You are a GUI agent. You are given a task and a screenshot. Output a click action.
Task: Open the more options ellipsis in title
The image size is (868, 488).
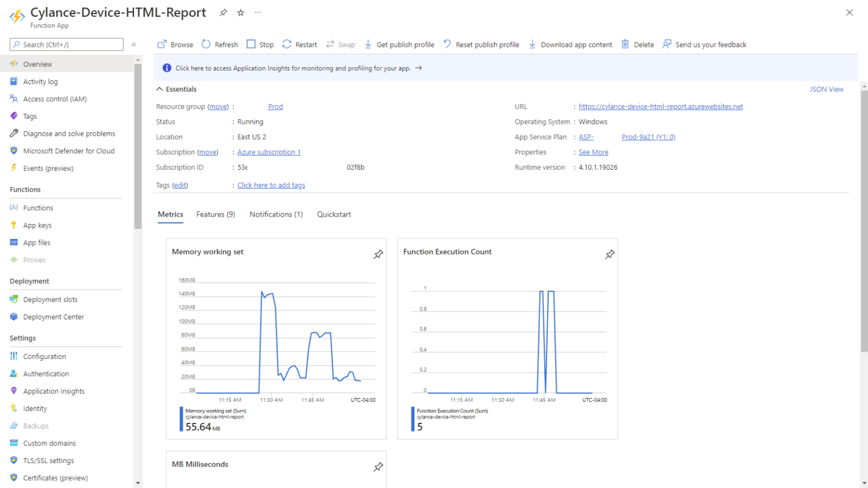[x=258, y=12]
